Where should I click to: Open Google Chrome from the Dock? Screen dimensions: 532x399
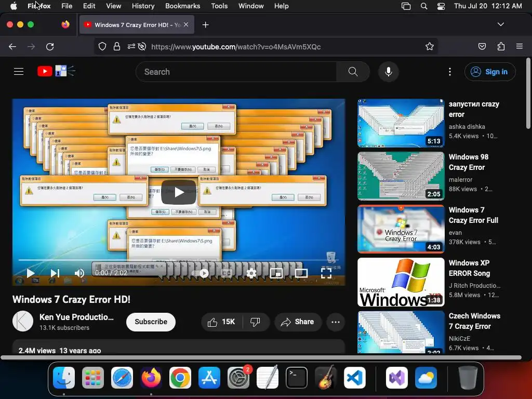tap(180, 377)
